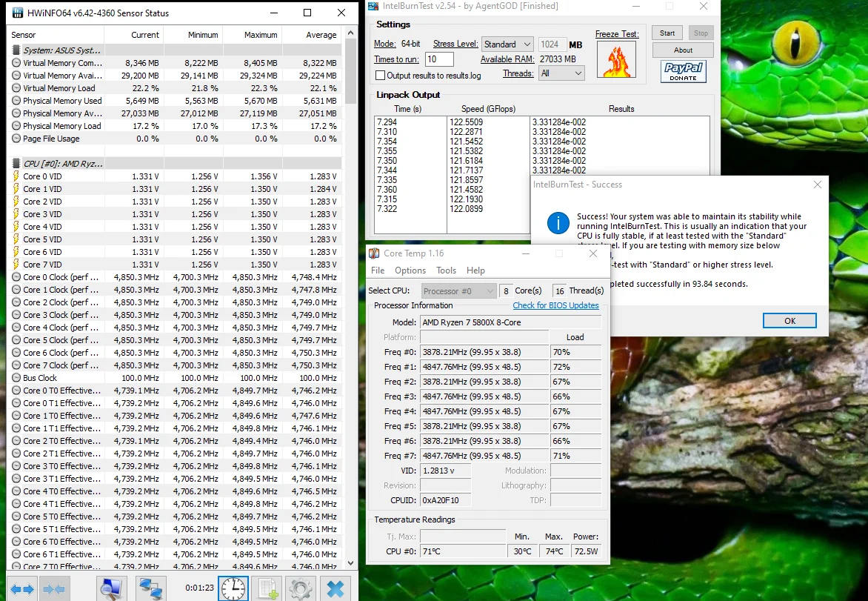Click the IntelBurnTest title bar icon

point(373,5)
